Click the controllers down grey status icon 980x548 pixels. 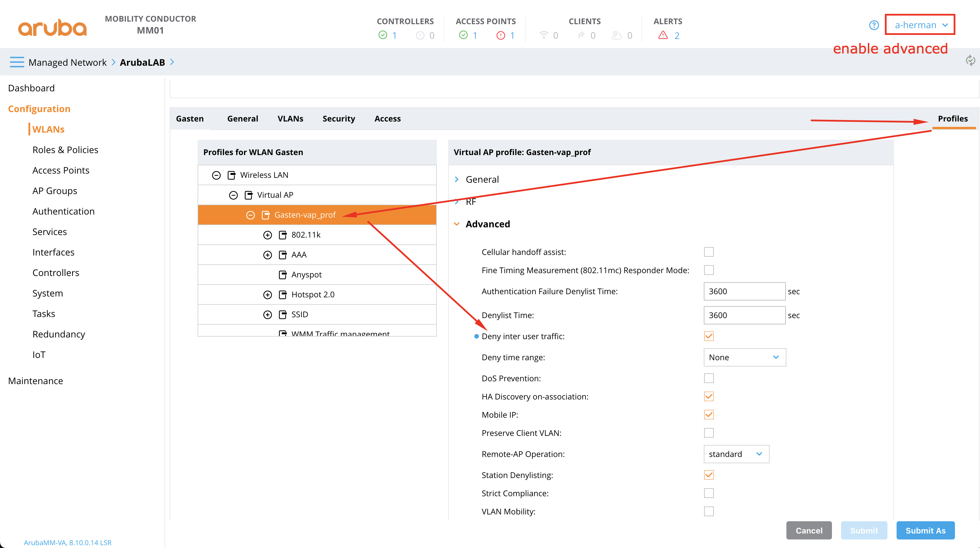point(420,35)
